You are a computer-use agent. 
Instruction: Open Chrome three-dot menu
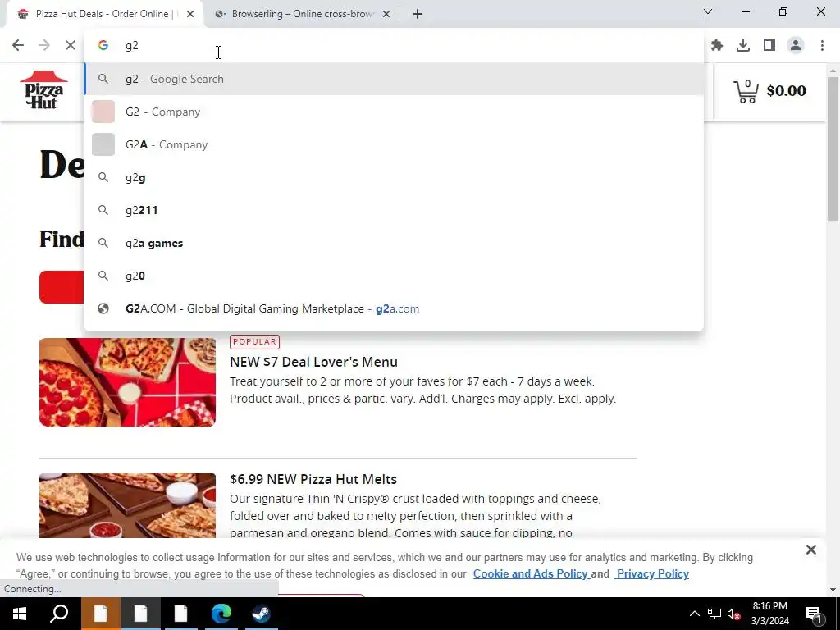(822, 46)
